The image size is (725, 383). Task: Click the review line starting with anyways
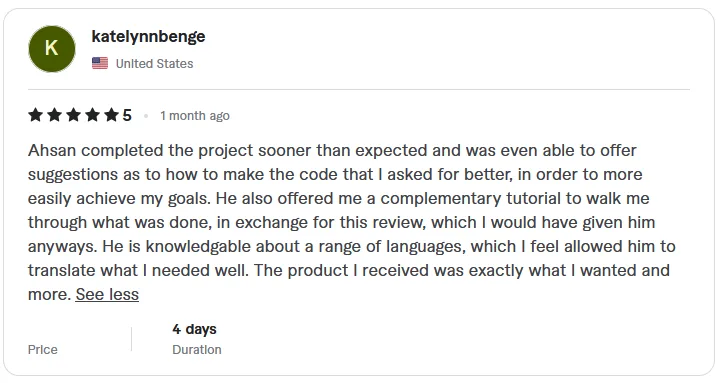click(351, 246)
